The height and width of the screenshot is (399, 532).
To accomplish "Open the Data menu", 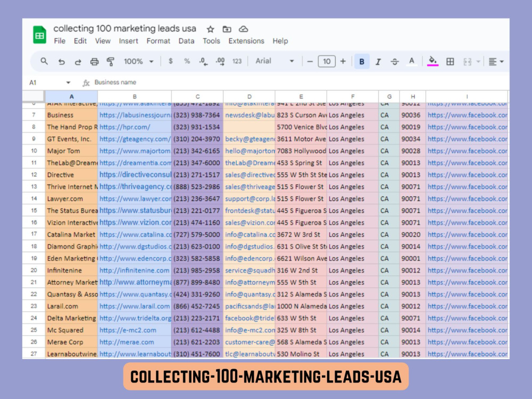I will (x=186, y=41).
